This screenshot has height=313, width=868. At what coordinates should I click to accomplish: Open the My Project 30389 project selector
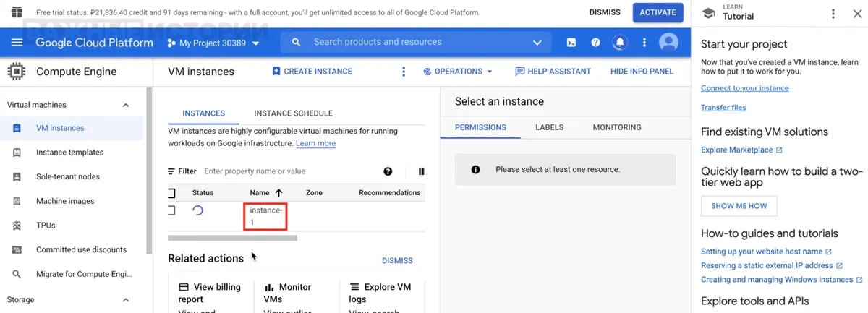pyautogui.click(x=213, y=43)
